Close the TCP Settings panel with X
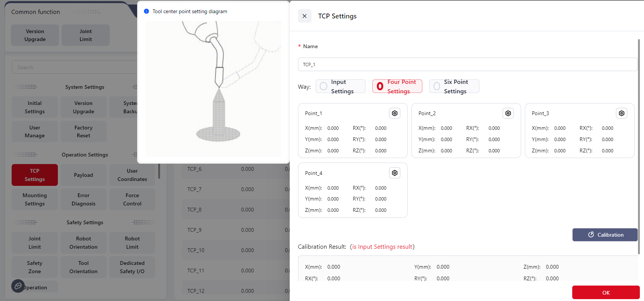Viewport: 644px width, 301px height. (x=304, y=16)
